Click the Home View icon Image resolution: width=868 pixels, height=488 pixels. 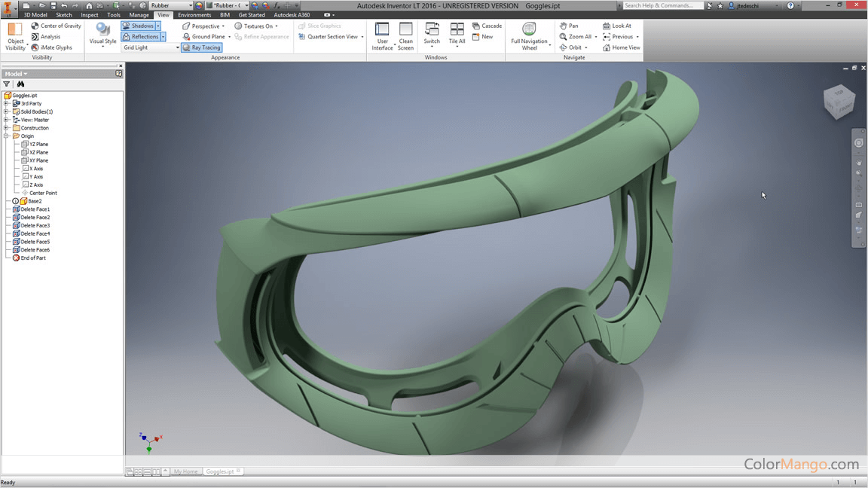[x=607, y=47]
